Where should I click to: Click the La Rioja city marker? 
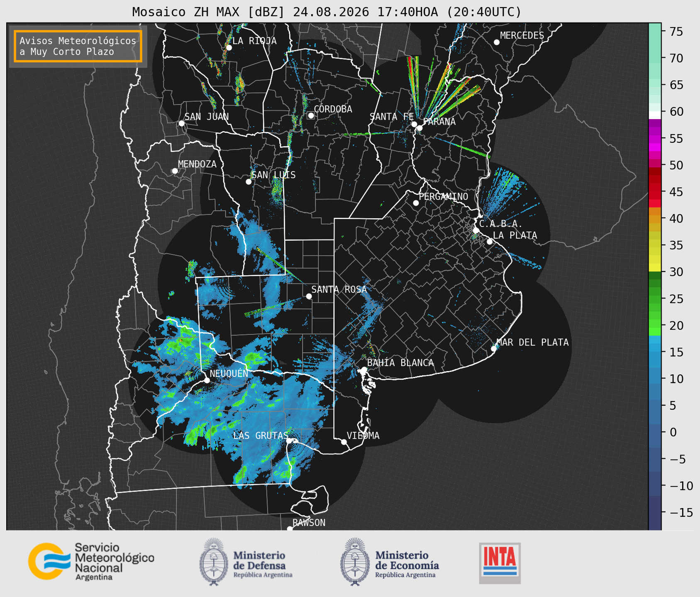229,48
